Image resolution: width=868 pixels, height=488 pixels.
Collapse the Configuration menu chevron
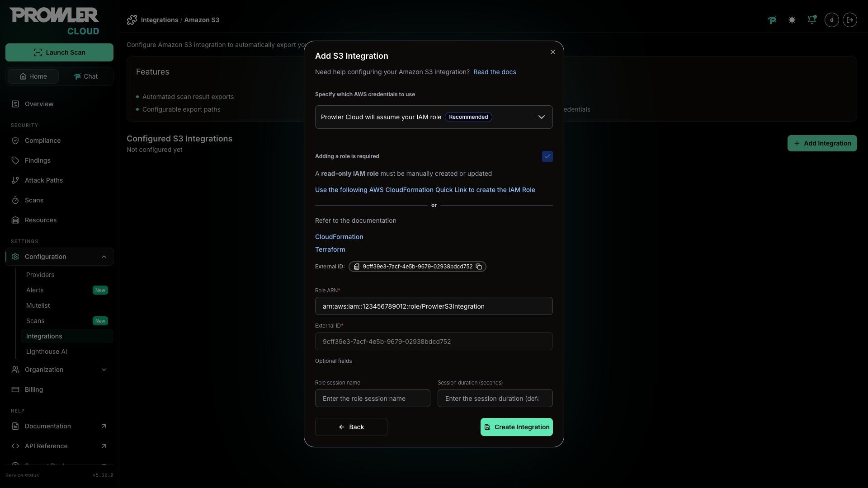(104, 257)
